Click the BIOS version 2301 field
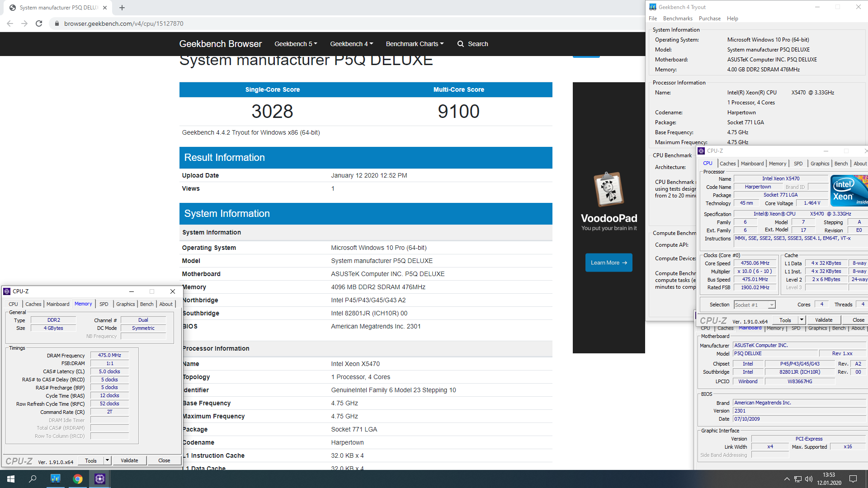The width and height of the screenshot is (868, 488). coord(799,411)
